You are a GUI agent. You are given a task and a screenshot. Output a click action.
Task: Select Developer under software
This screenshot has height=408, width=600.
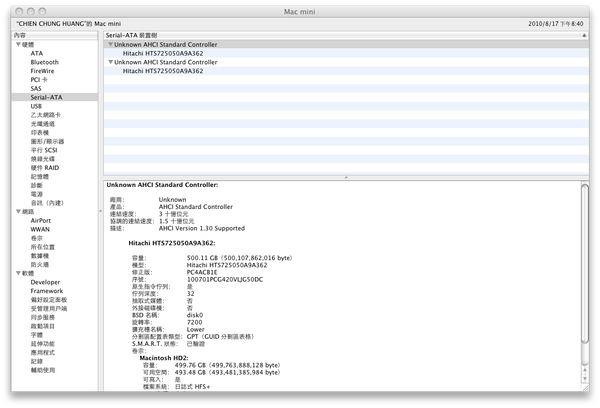tap(45, 282)
